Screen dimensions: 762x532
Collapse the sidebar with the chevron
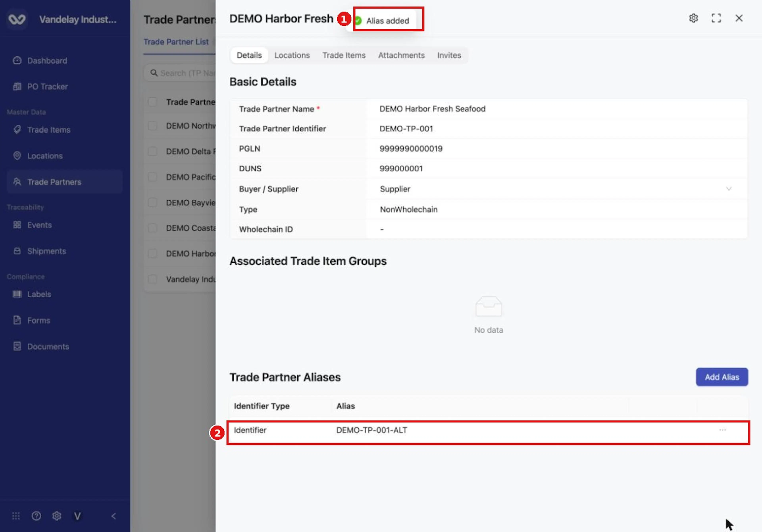[x=114, y=516]
